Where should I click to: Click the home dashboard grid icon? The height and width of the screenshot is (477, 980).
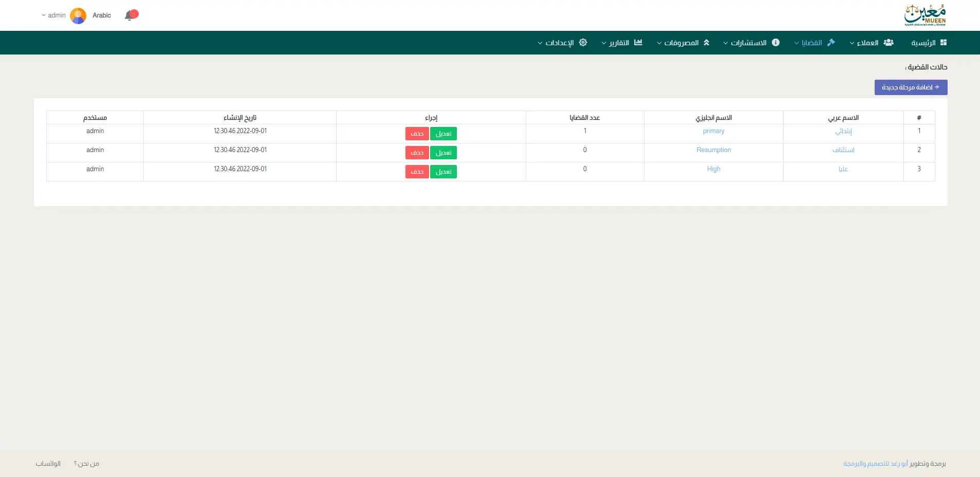click(943, 43)
